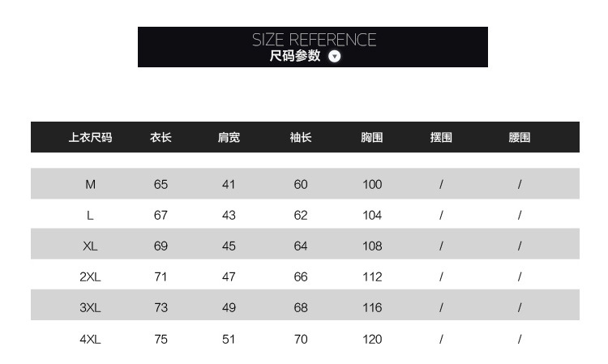Select the L size row label
Image resolution: width=608 pixels, height=364 pixels.
click(x=90, y=215)
